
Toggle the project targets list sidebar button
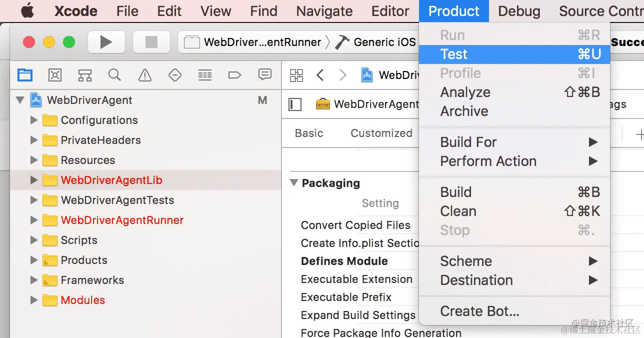295,104
